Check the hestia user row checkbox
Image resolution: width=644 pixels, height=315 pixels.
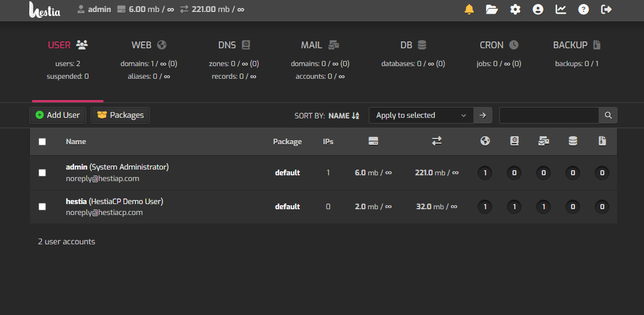point(42,206)
